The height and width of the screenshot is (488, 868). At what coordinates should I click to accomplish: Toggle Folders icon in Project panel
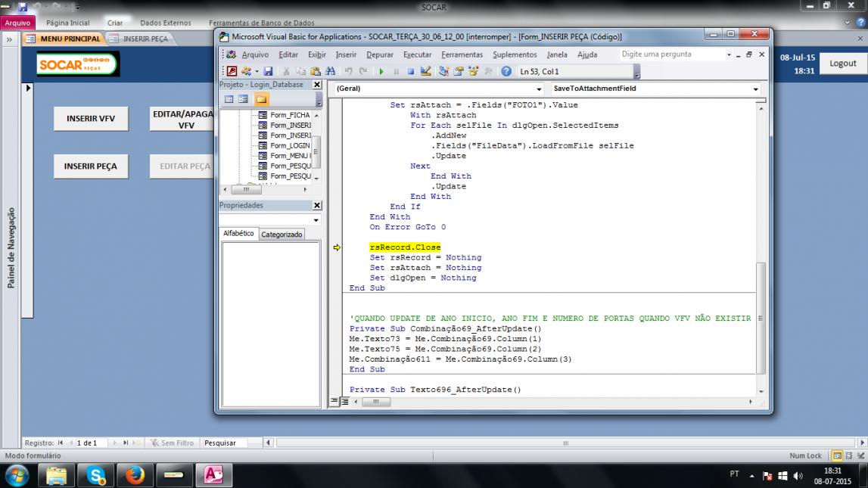click(261, 99)
